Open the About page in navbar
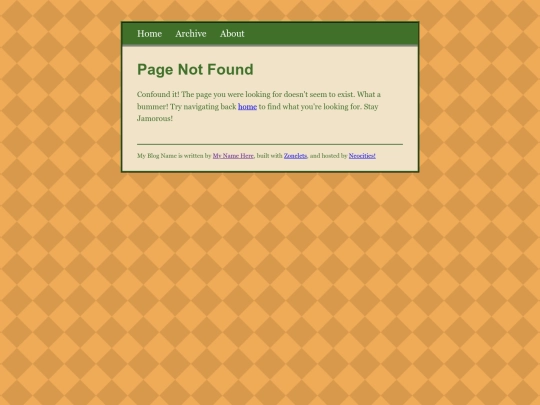Screen dimensions: 540x405 232,34
